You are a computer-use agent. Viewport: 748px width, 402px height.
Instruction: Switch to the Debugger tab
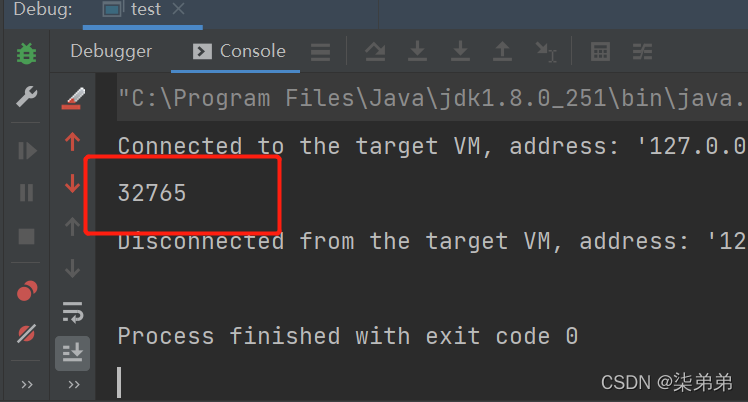point(111,51)
